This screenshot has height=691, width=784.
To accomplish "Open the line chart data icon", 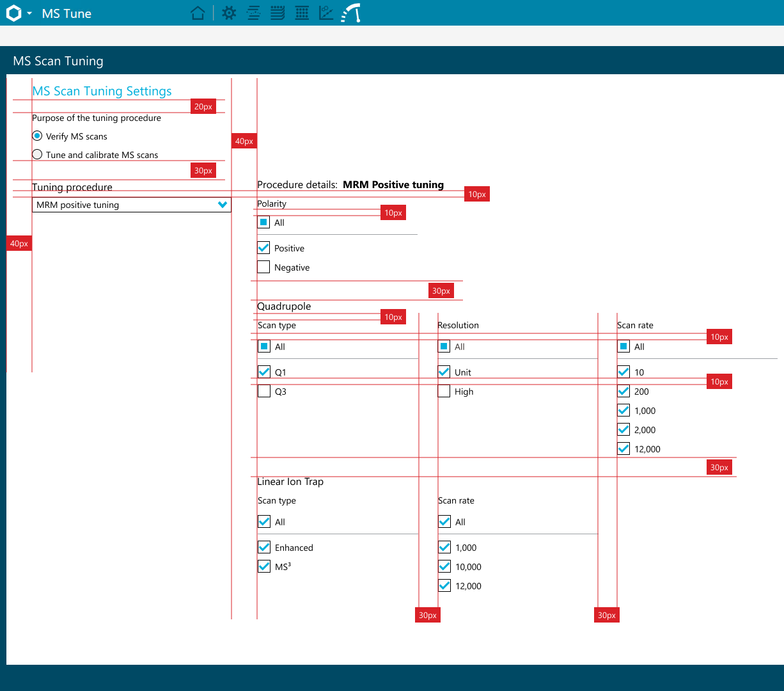I will [x=326, y=13].
